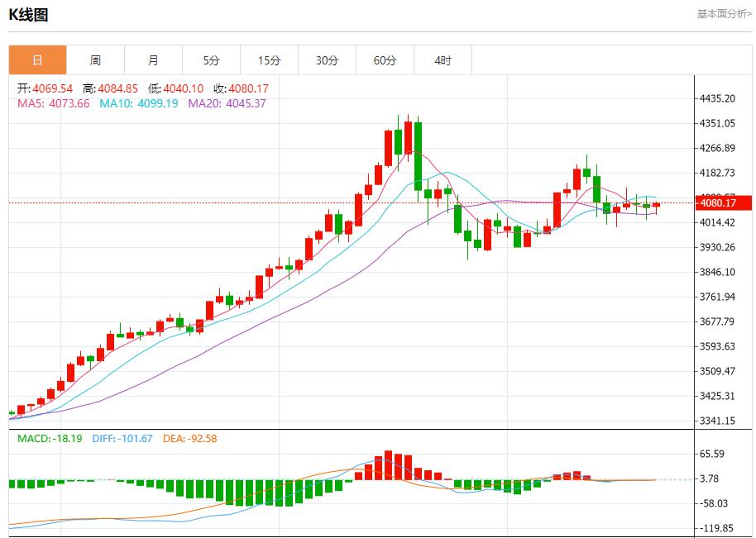The image size is (756, 538).
Task: Select the 5分 timeframe
Action: [213, 60]
